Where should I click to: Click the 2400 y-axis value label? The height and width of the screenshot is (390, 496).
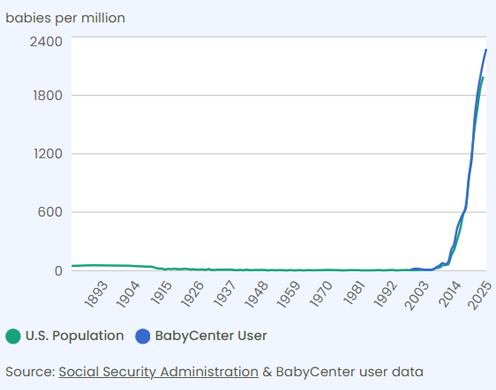click(46, 42)
